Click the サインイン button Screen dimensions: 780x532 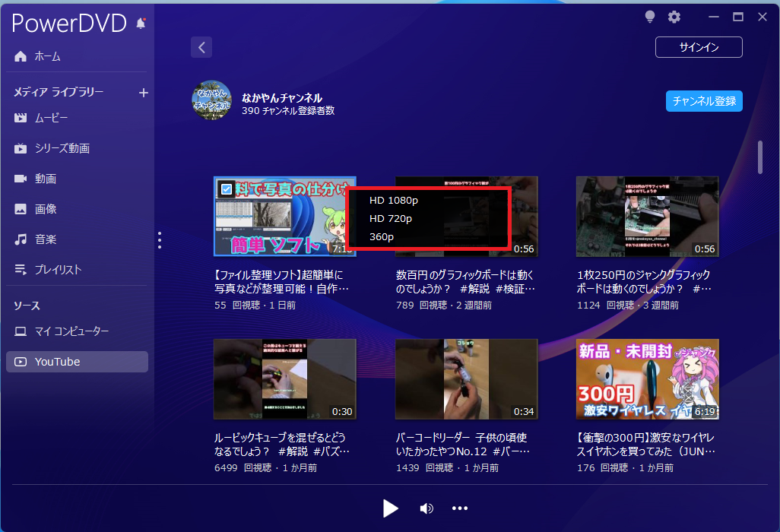tap(699, 47)
